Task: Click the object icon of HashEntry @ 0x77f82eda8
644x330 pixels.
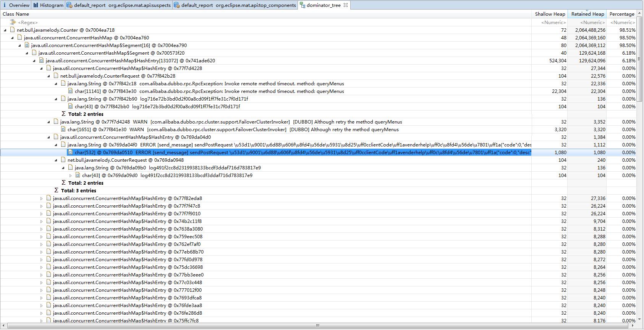Action: pyautogui.click(x=49, y=198)
